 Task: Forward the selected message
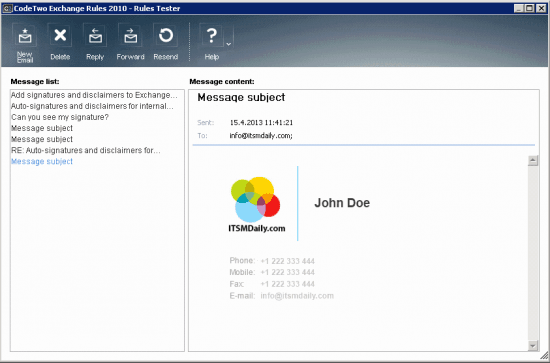(130, 42)
